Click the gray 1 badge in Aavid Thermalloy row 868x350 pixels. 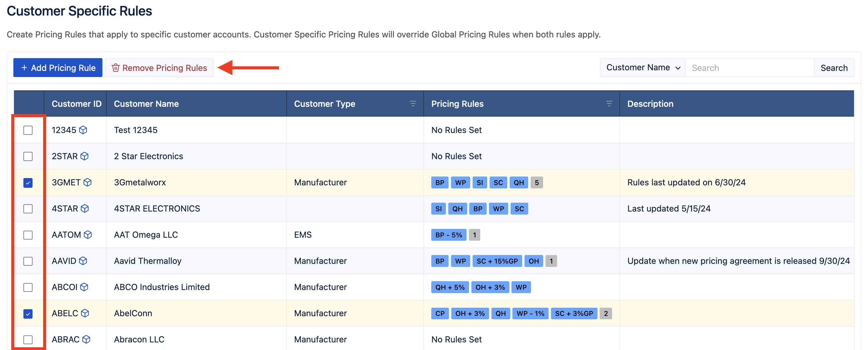(x=551, y=261)
